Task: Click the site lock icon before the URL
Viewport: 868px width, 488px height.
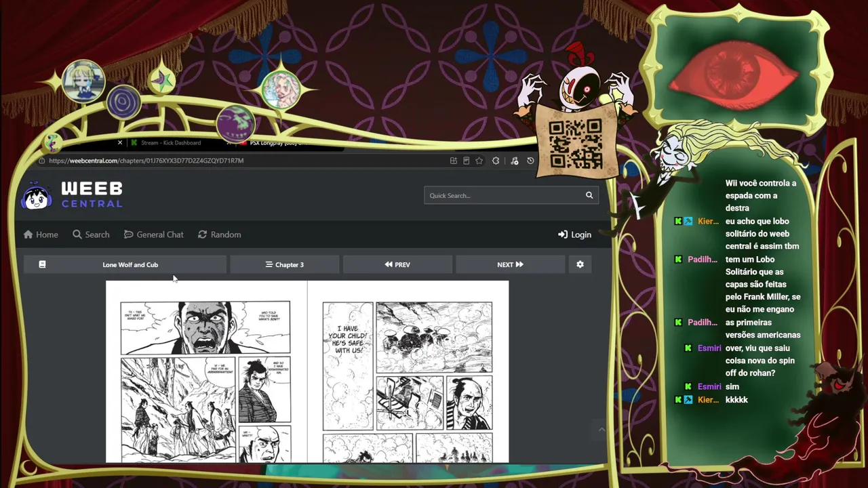Action: [42, 161]
